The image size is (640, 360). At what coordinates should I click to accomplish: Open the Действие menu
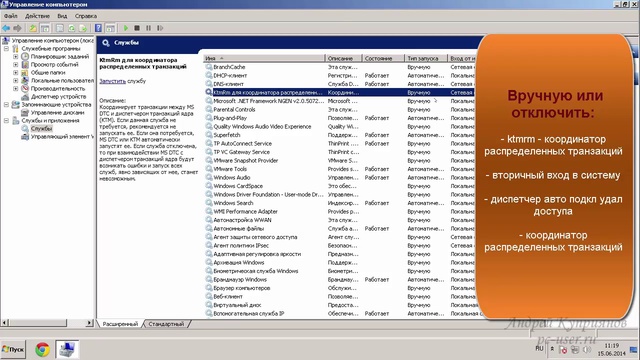[x=37, y=16]
